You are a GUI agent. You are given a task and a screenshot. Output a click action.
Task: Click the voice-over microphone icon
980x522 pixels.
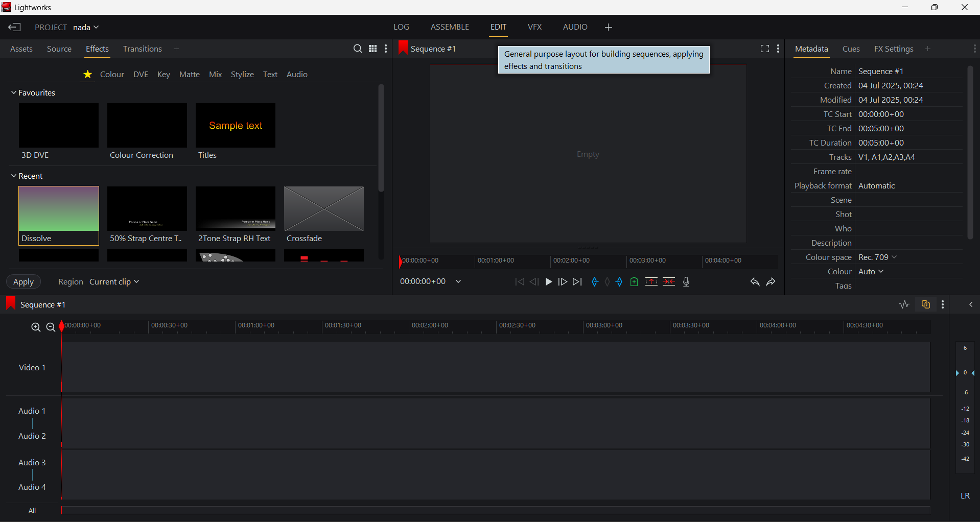[687, 282]
